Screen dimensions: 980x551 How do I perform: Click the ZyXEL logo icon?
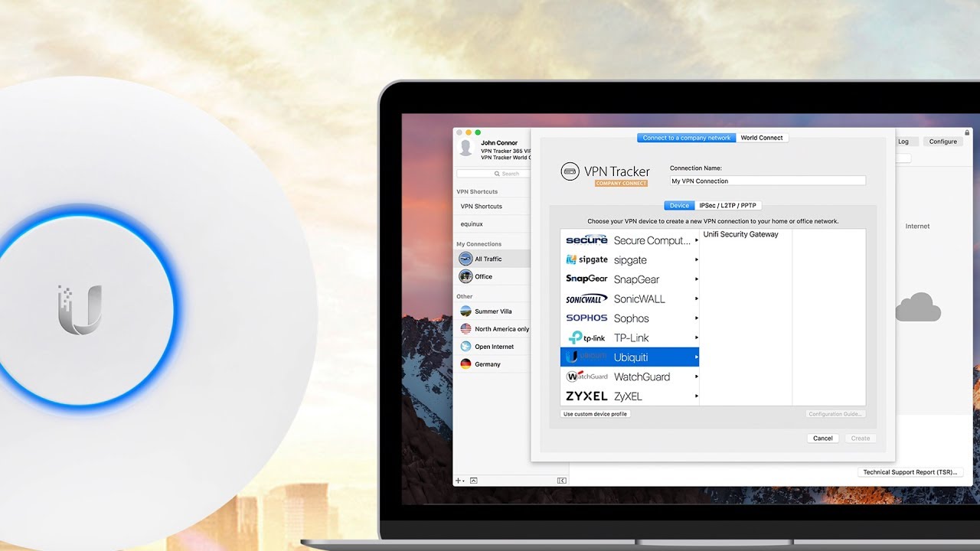click(586, 396)
